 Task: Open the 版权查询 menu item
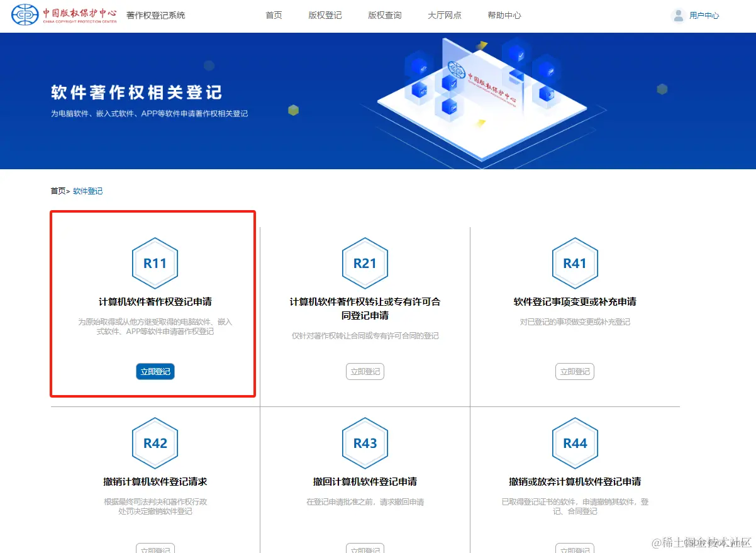coord(384,16)
